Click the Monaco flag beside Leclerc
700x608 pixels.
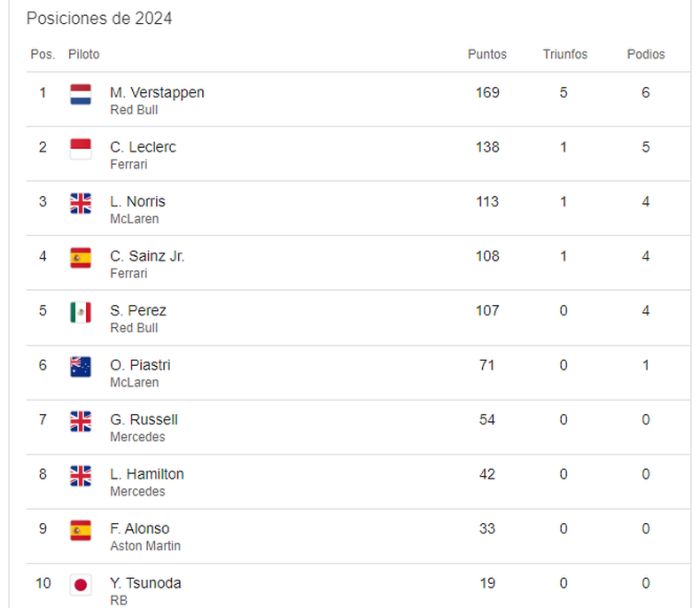click(81, 149)
